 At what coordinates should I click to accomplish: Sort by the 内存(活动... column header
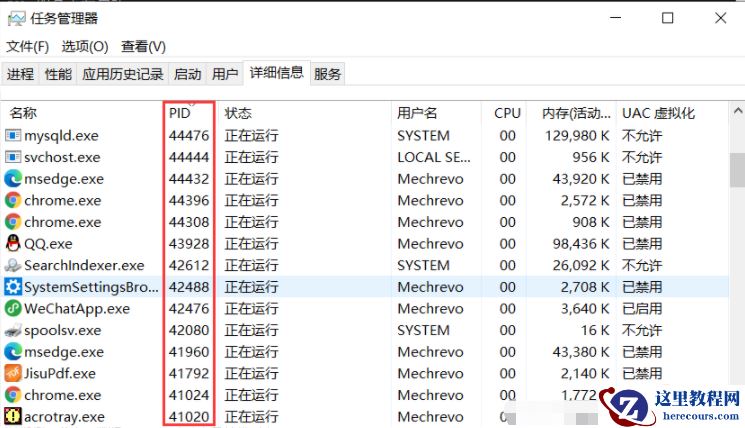576,113
